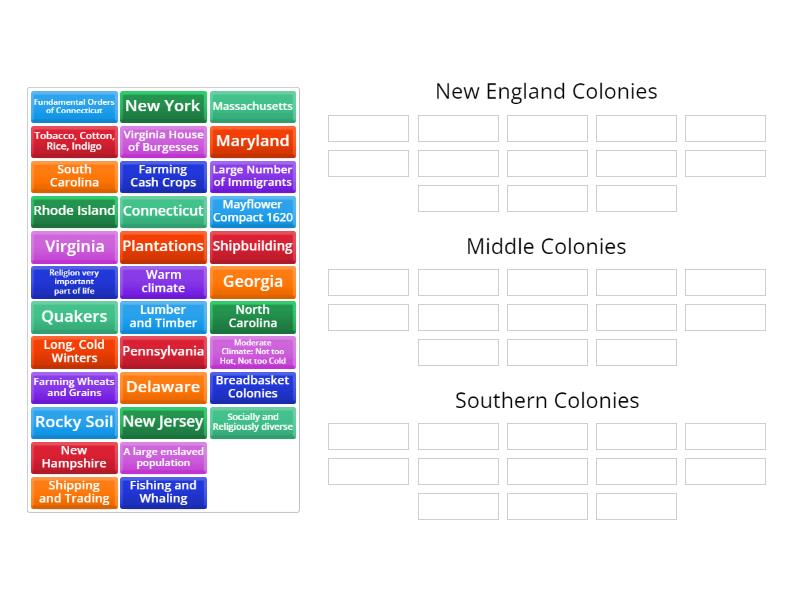
Task: Click the Pennsylvania tile
Action: (x=163, y=352)
